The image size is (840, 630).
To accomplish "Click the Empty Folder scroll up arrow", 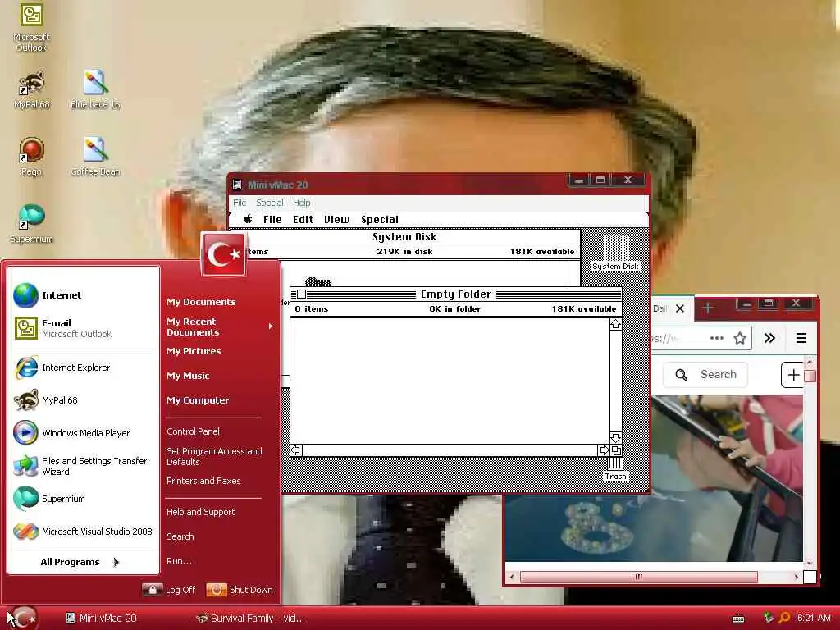I will click(615, 324).
